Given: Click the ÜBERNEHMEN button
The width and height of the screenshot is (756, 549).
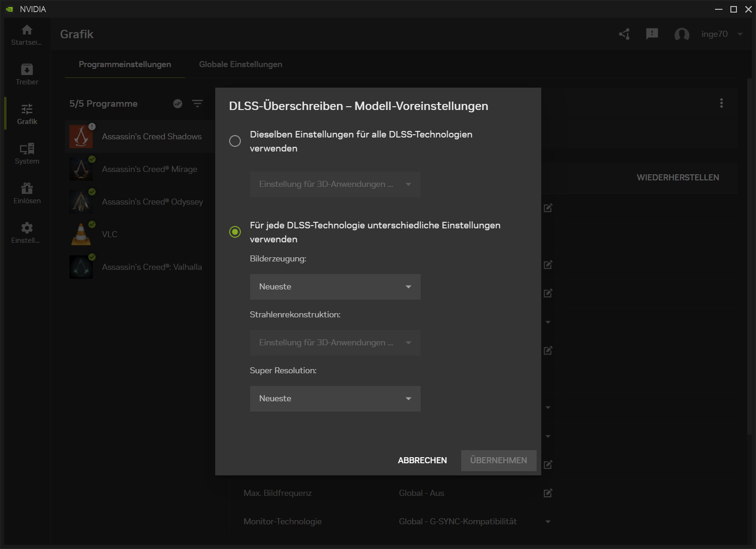Looking at the screenshot, I should point(498,460).
